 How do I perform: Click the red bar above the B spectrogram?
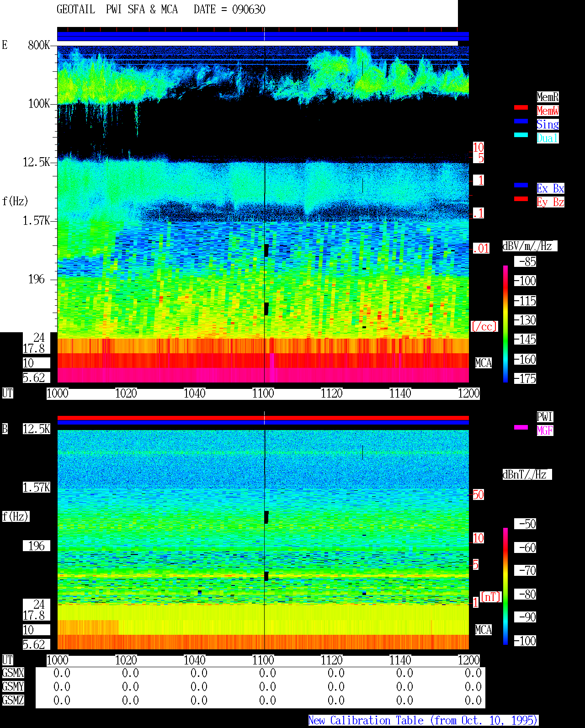pyautogui.click(x=263, y=418)
